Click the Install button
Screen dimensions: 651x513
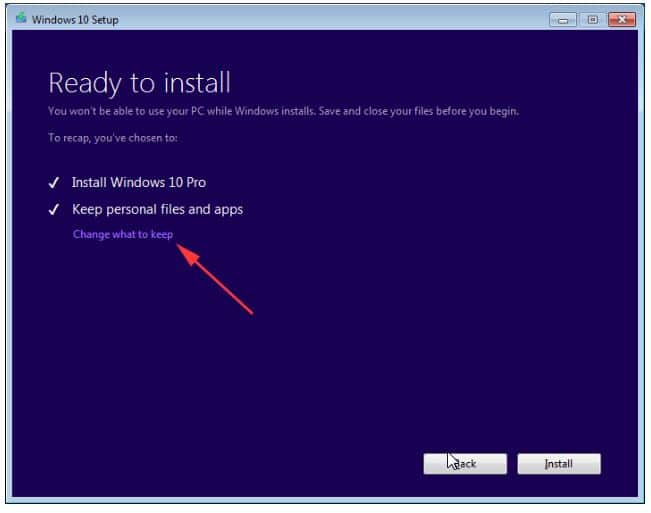[559, 464]
